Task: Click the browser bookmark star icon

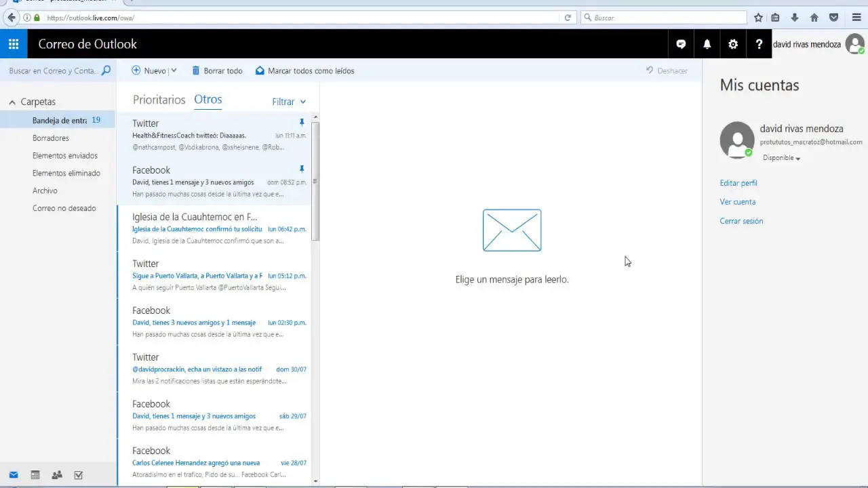Action: click(x=758, y=18)
